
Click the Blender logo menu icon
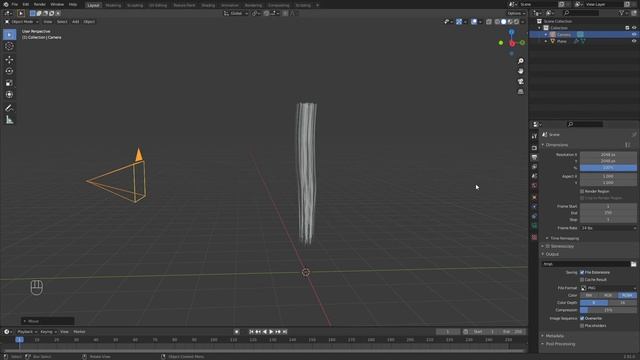pos(5,4)
